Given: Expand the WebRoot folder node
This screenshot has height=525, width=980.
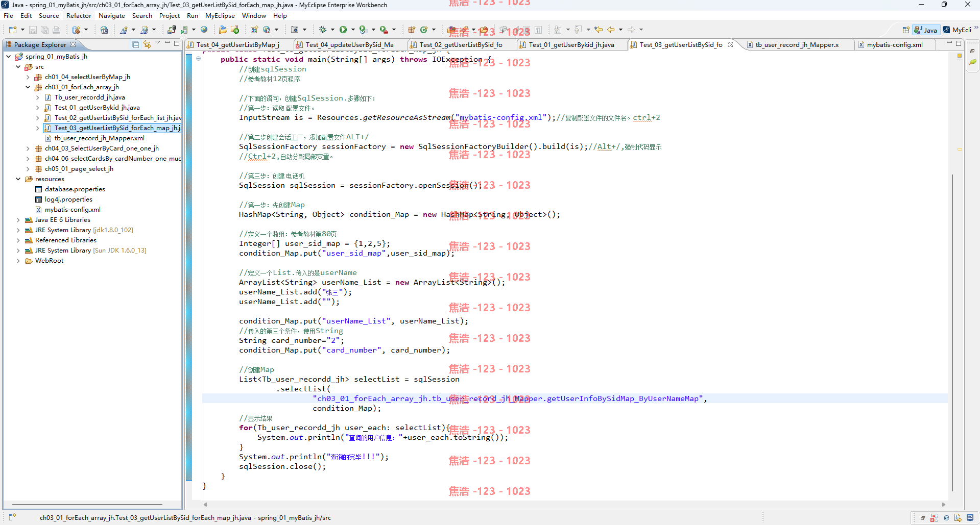Looking at the screenshot, I should click(x=18, y=261).
